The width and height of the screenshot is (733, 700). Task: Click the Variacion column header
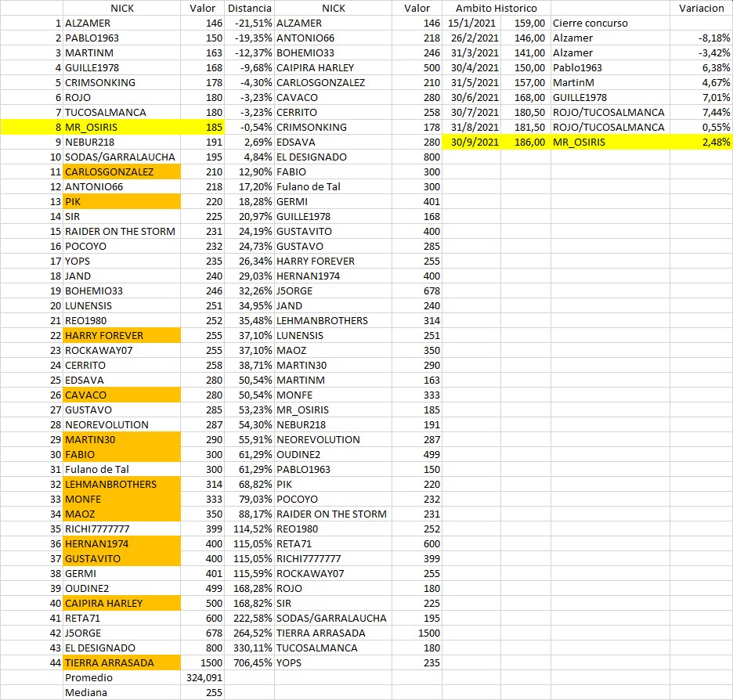701,8
